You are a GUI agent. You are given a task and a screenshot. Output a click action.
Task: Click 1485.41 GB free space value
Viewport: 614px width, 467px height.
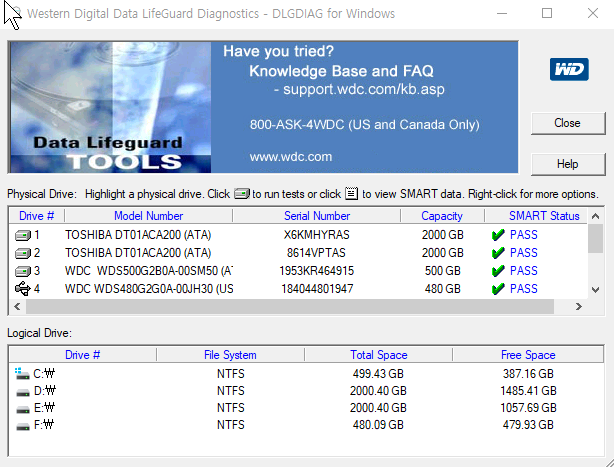[528, 391]
